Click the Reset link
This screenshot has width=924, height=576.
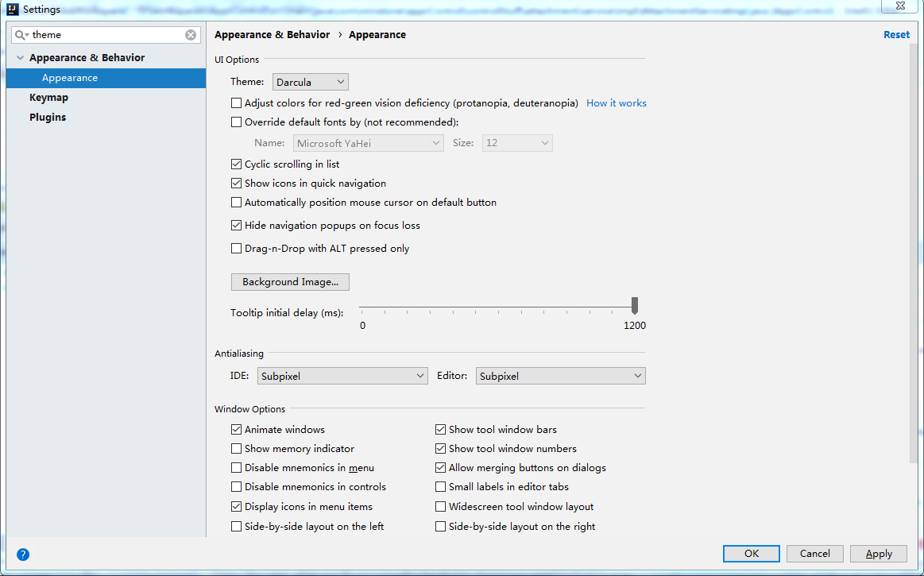896,35
